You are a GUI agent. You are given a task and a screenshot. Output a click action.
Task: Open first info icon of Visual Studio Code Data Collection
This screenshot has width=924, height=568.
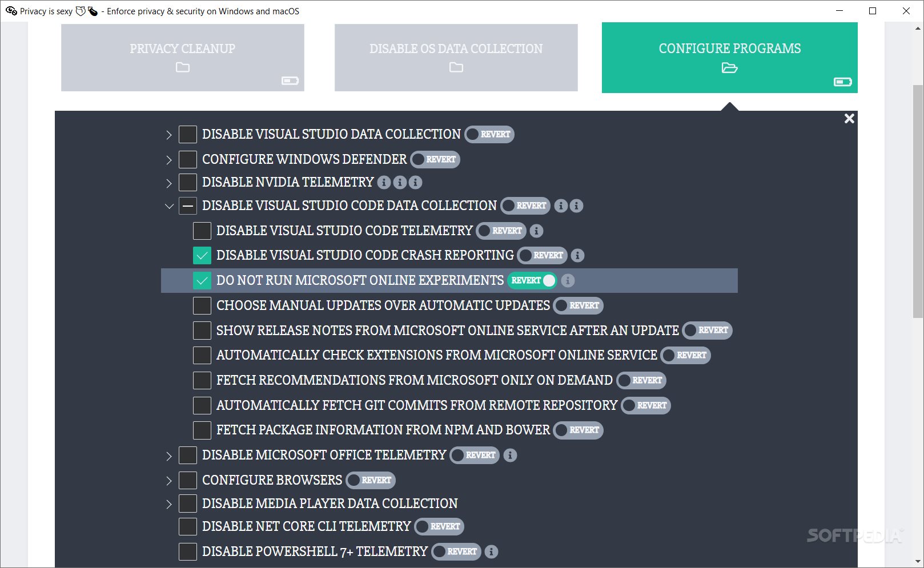pyautogui.click(x=561, y=206)
